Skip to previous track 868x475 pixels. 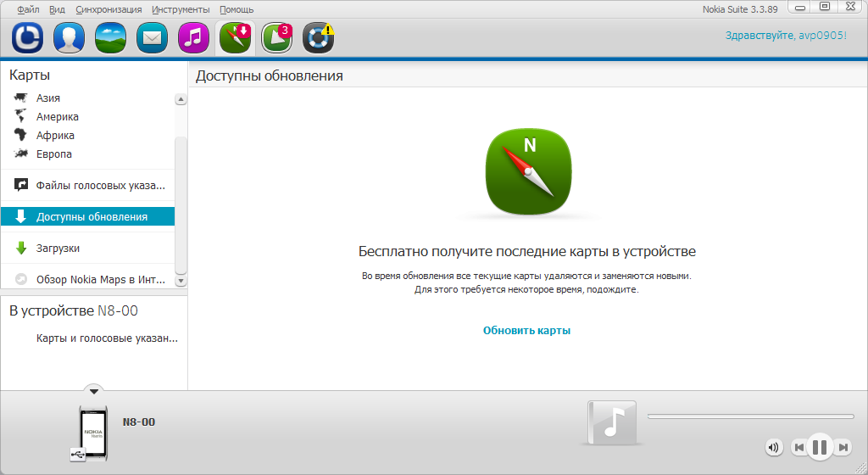click(x=798, y=447)
